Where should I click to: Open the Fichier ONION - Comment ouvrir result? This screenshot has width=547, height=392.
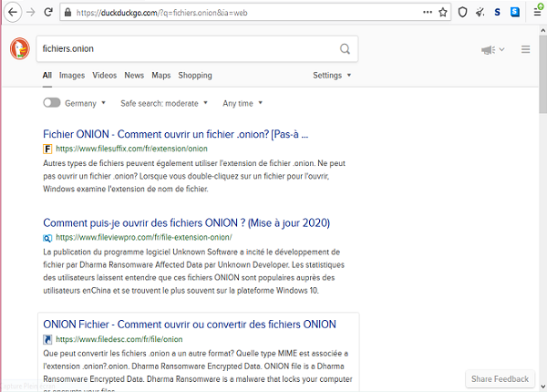175,134
